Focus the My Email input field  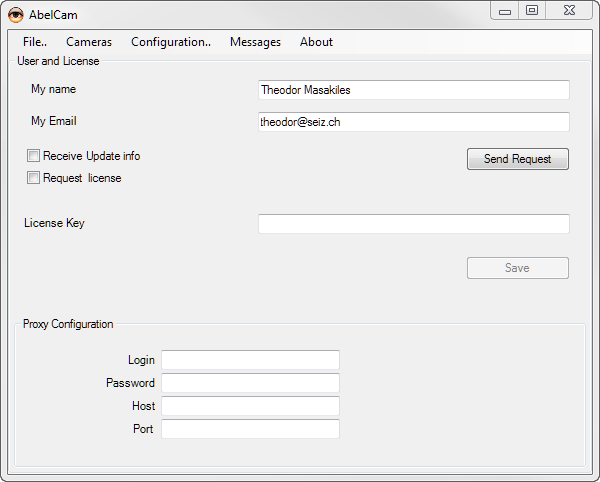pyautogui.click(x=413, y=122)
